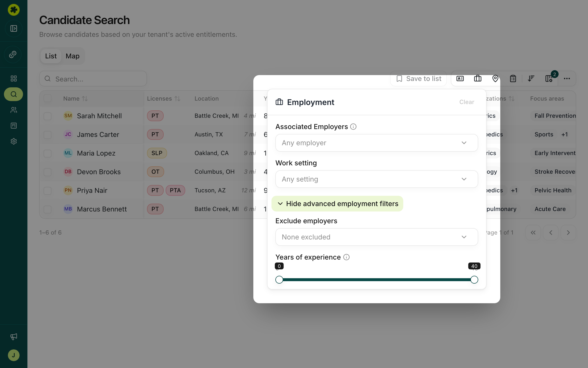Adjust maximum years of experience handle
This screenshot has height=368, width=588.
click(474, 280)
